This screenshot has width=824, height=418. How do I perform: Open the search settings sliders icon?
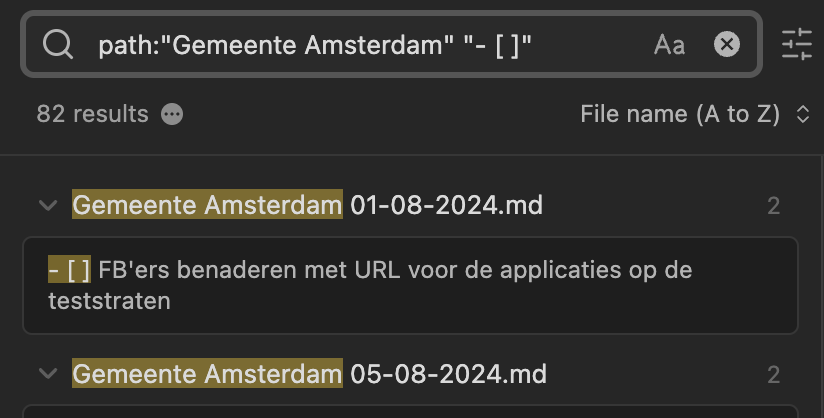coord(797,44)
